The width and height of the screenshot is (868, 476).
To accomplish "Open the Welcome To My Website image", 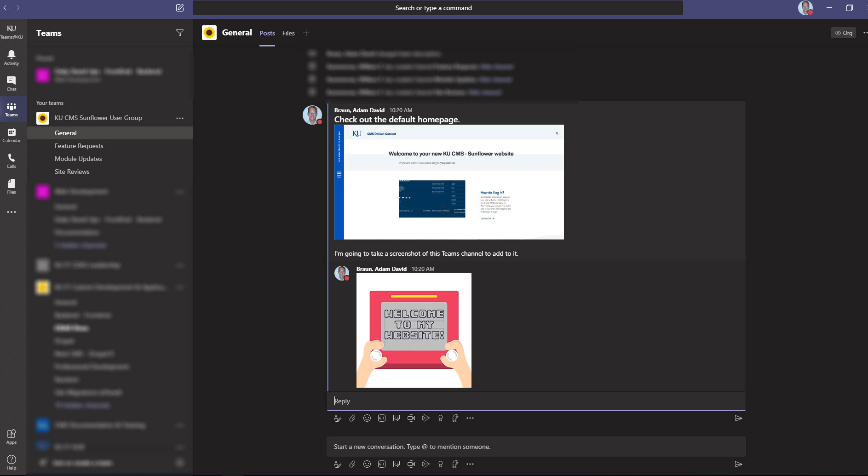I will 414,330.
